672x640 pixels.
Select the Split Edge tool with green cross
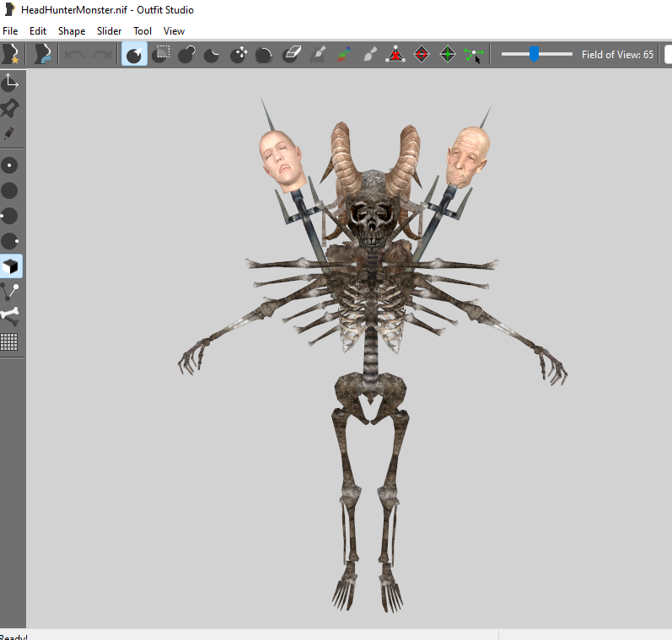pos(448,55)
